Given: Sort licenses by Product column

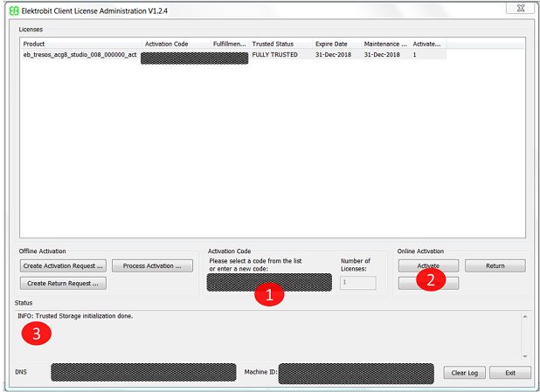Looking at the screenshot, I should click(x=82, y=44).
